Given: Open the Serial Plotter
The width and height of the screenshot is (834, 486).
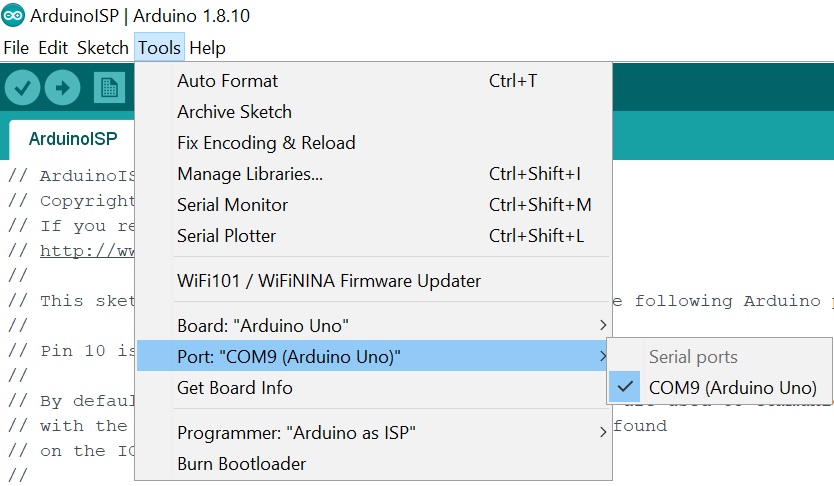Looking at the screenshot, I should (x=226, y=235).
